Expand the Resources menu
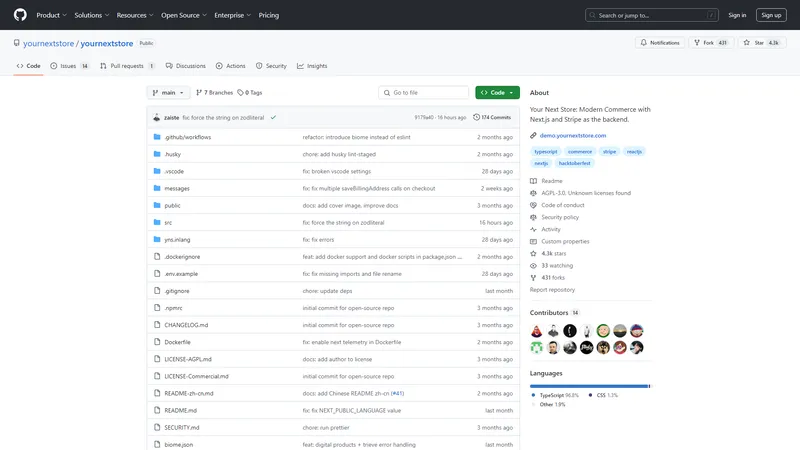 point(135,15)
